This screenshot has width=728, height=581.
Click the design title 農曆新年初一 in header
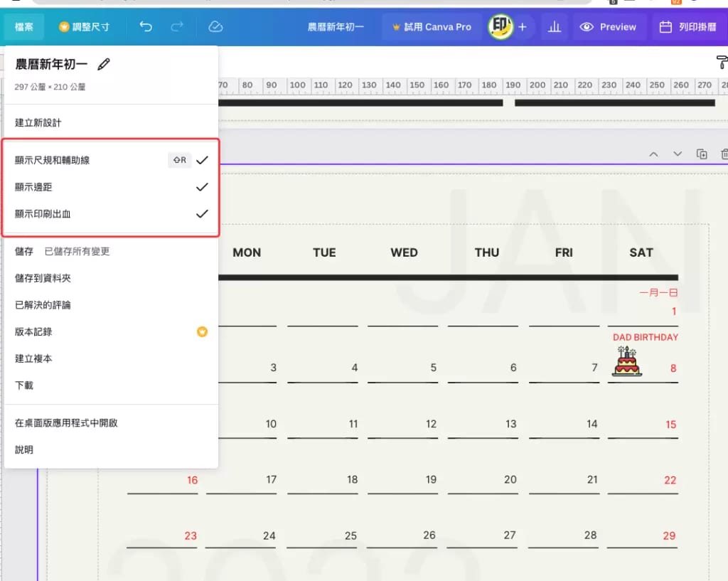coord(336,27)
